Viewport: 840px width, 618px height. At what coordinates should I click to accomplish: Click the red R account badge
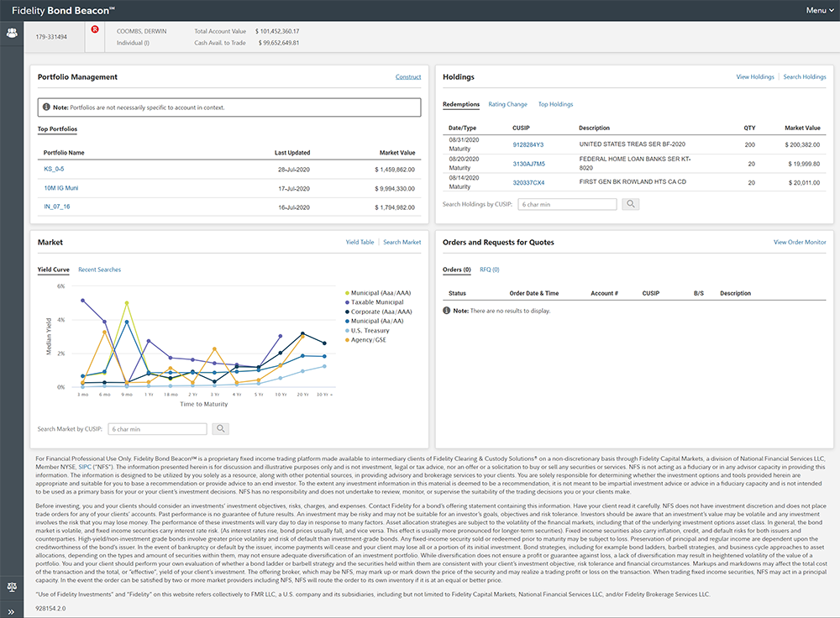pyautogui.click(x=94, y=30)
